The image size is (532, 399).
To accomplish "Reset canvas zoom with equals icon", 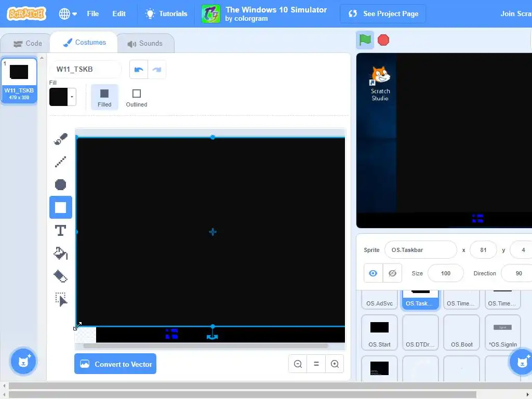I will coord(316,364).
